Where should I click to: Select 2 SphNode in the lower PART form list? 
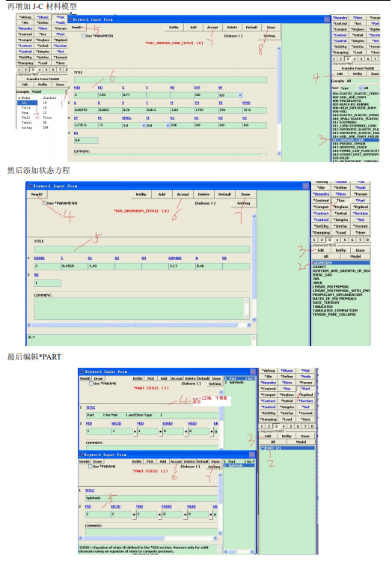(239, 465)
